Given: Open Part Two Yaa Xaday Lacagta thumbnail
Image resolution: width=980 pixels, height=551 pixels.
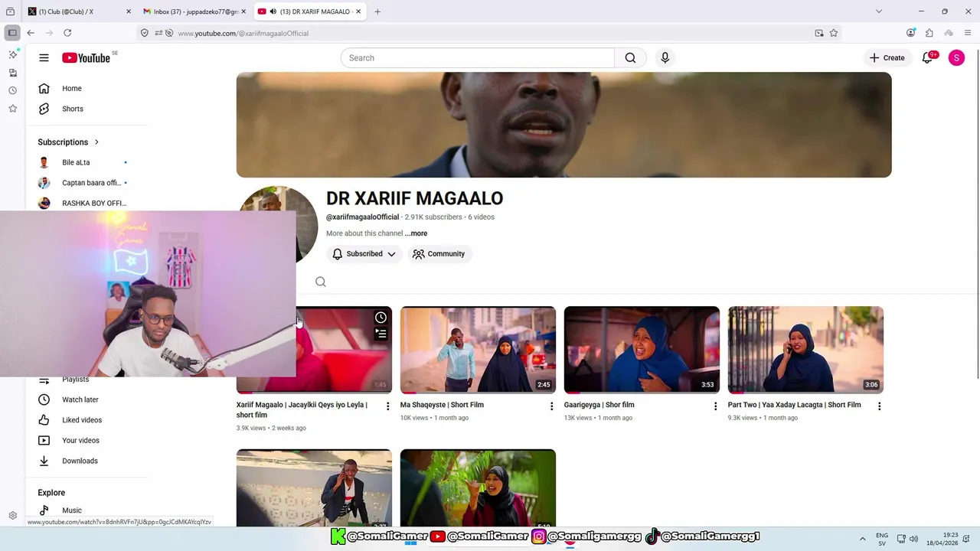Looking at the screenshot, I should pos(805,350).
